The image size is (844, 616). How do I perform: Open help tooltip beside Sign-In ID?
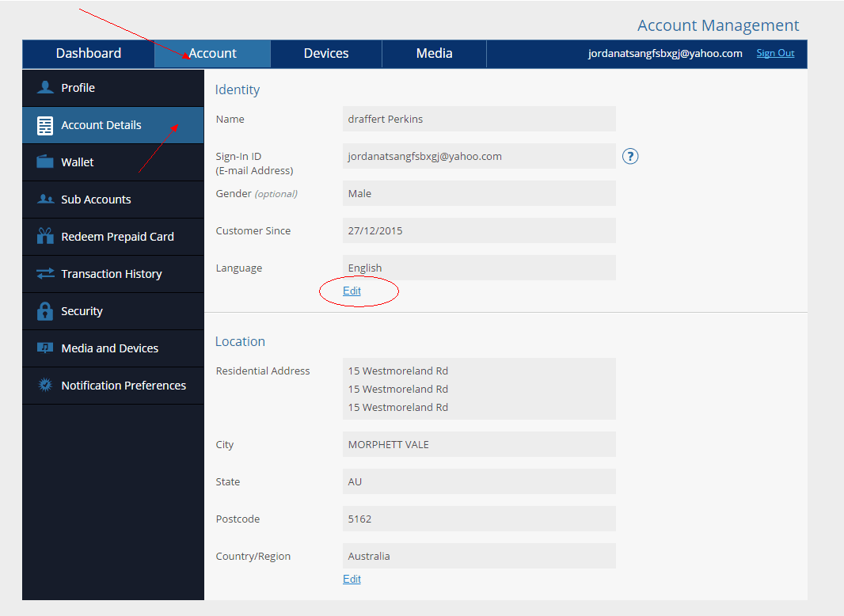coord(630,156)
